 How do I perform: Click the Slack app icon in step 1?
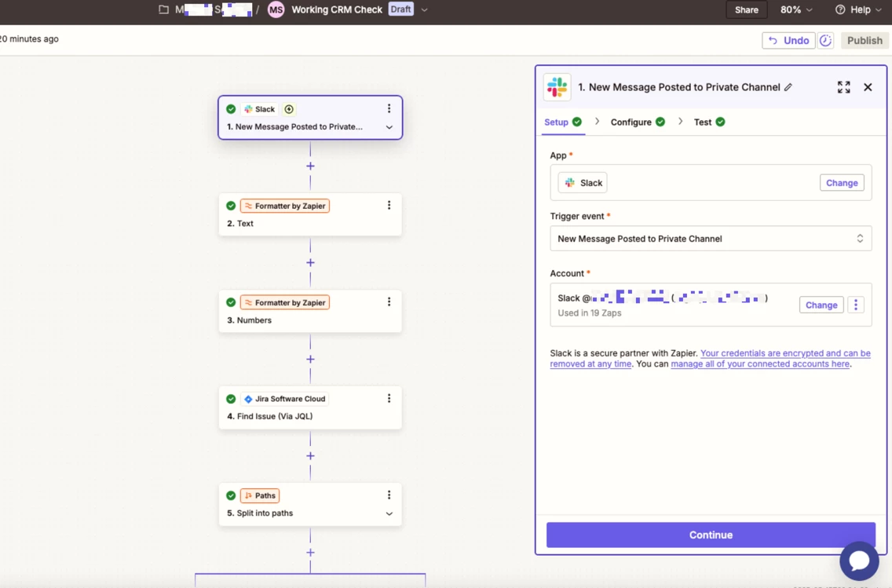(249, 109)
